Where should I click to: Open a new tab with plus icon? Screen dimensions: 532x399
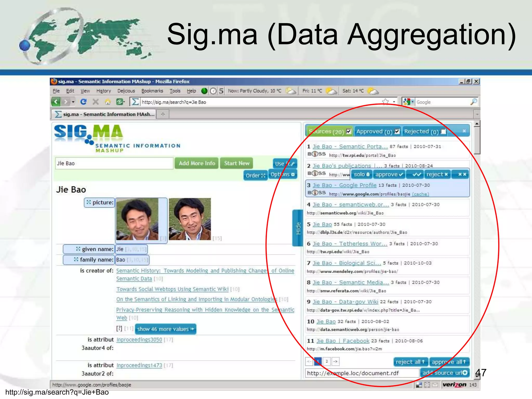pos(163,114)
